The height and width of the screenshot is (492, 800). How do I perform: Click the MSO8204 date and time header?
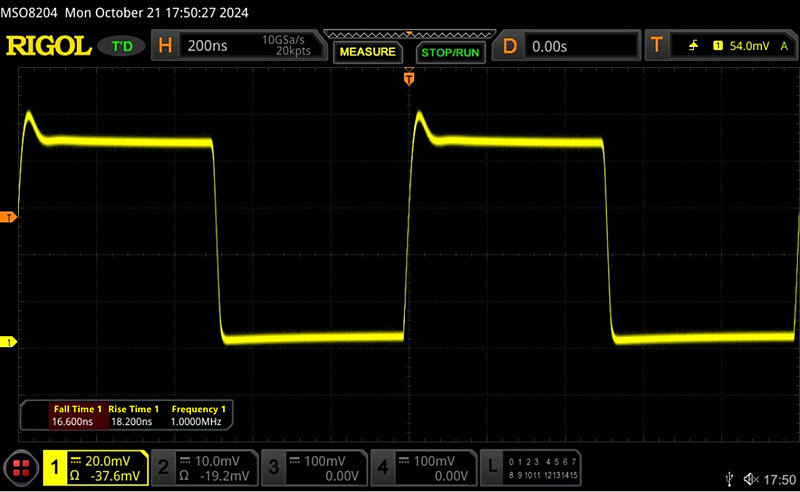tap(124, 12)
